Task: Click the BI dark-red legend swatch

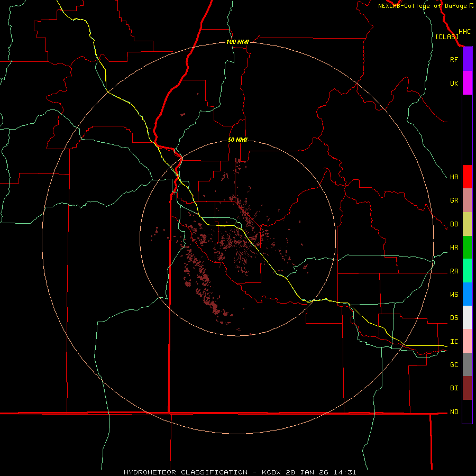Action: (467, 388)
